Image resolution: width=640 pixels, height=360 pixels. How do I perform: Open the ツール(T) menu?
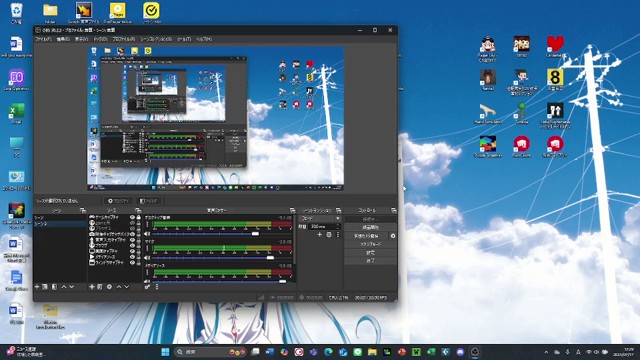(x=184, y=39)
